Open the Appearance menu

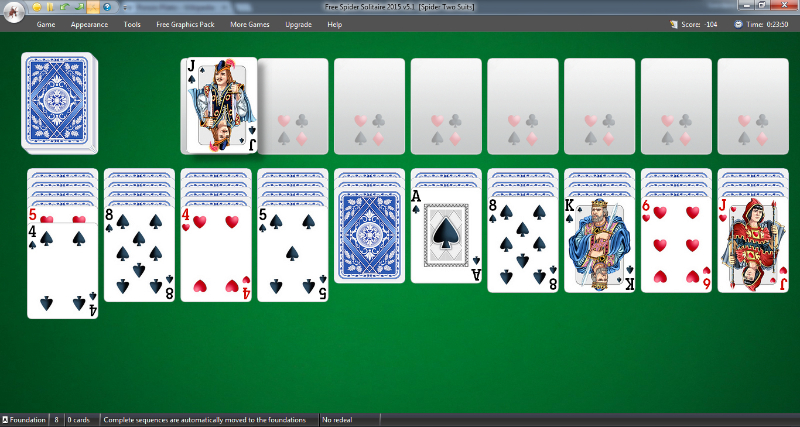(89, 24)
